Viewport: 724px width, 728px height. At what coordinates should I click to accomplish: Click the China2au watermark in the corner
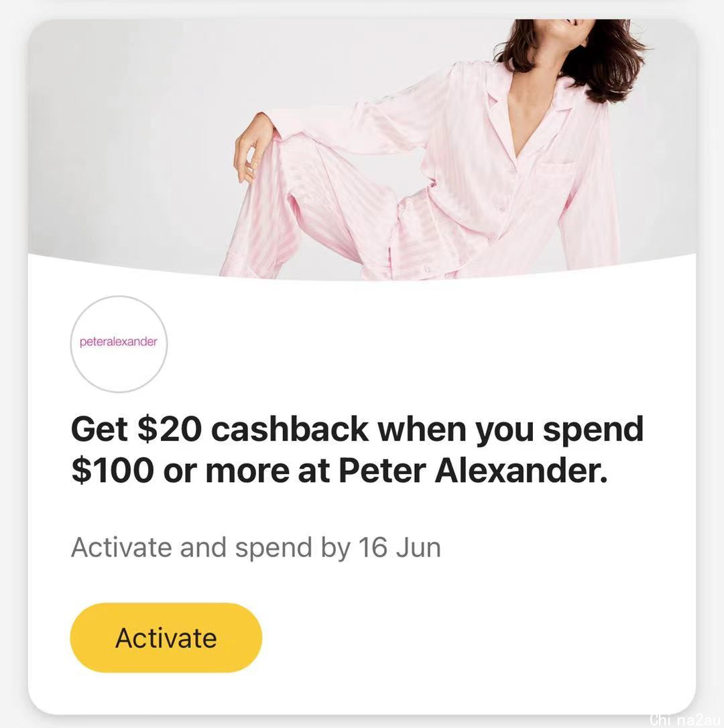pos(686,720)
